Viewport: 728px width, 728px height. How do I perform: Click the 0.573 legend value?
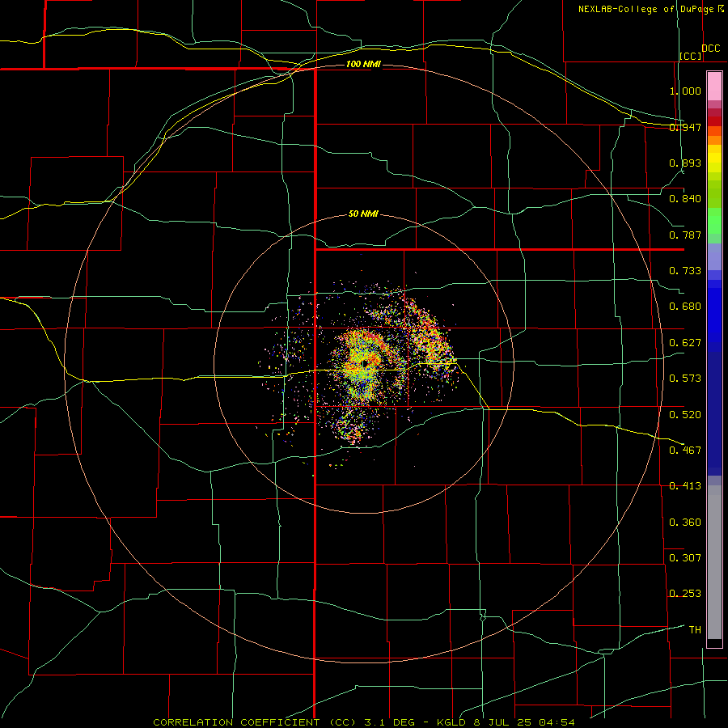(x=685, y=379)
